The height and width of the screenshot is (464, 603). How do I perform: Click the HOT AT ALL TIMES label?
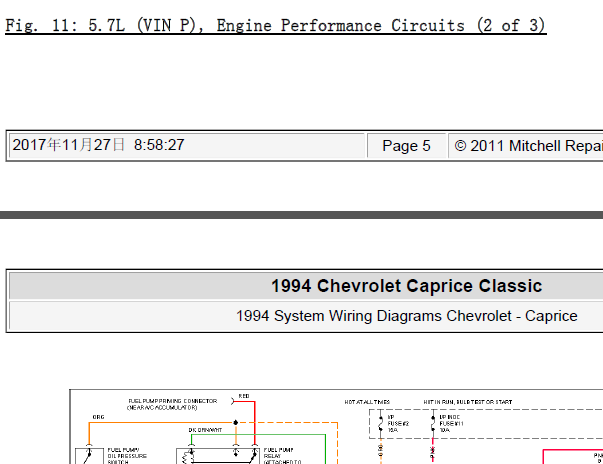pos(367,402)
